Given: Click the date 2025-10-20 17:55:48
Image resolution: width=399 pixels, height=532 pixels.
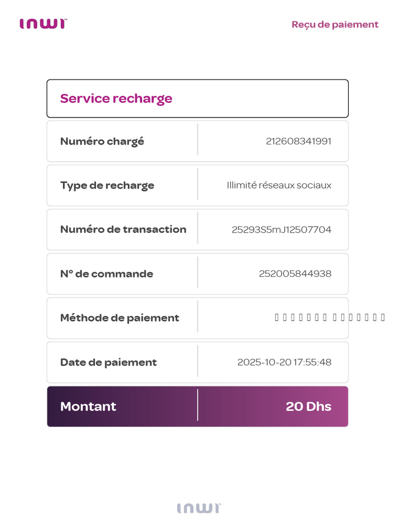Looking at the screenshot, I should click(284, 362).
